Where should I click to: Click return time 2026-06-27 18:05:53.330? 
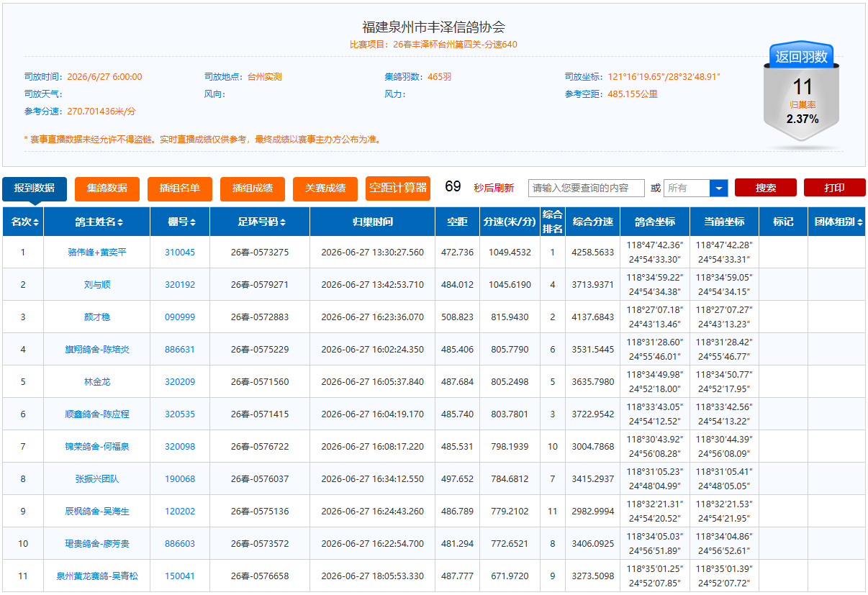coord(372,576)
